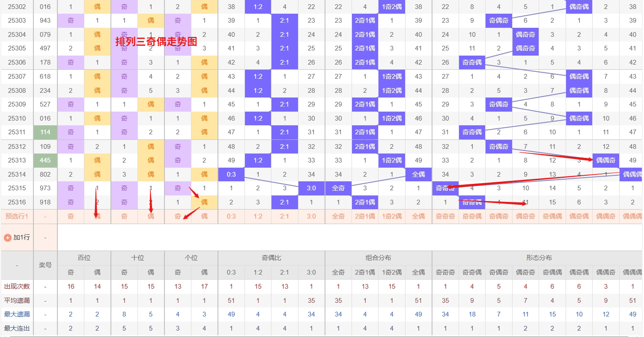The height and width of the screenshot is (337, 644).
Task: Toggle 全奇 in the 预选行1 row
Action: pos(338,216)
